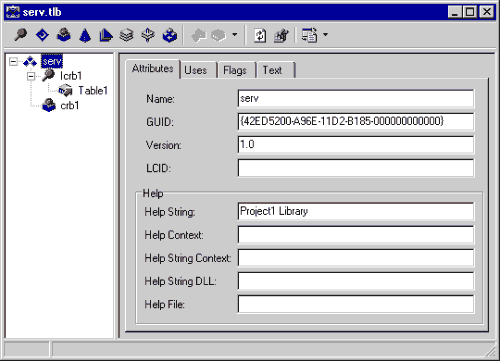Viewport: 500px width, 361px height.
Task: Open the dropdown arrow beside grayed-out icons
Action: coord(235,34)
